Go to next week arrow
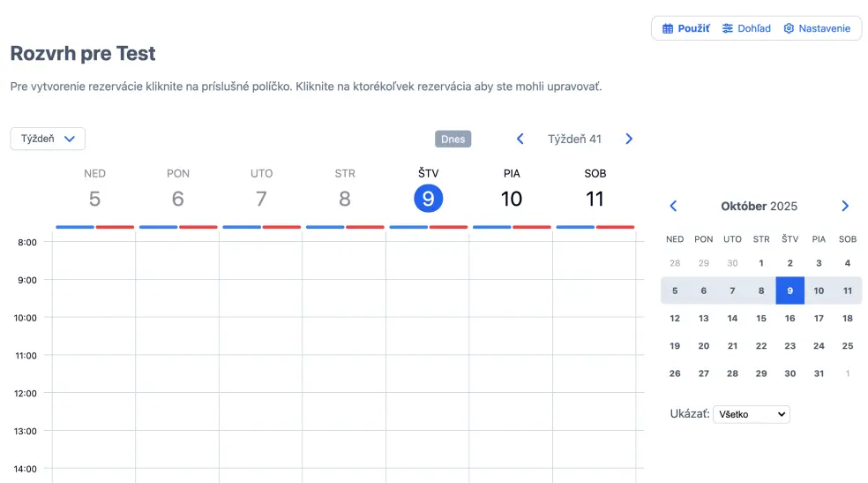Screen dimensions: 868x483 click(629, 139)
